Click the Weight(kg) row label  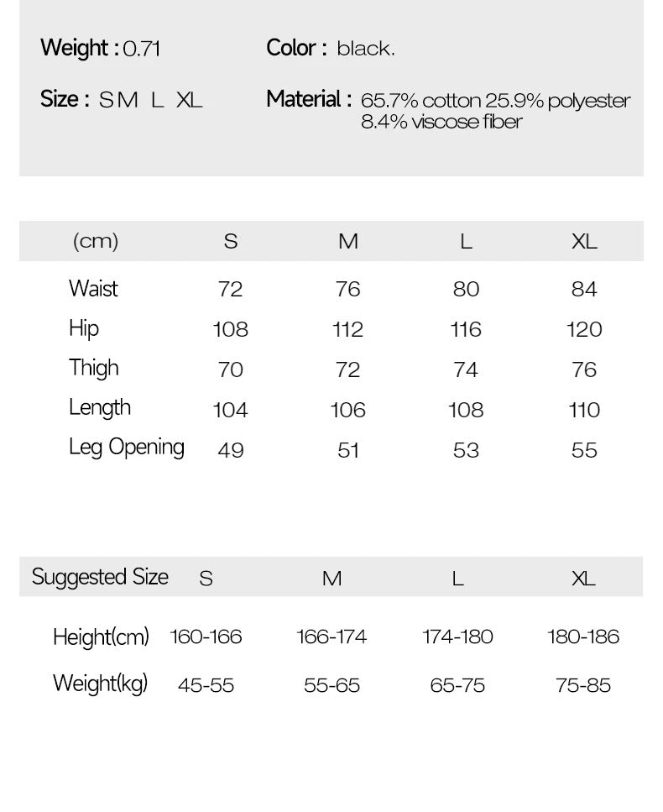[100, 684]
